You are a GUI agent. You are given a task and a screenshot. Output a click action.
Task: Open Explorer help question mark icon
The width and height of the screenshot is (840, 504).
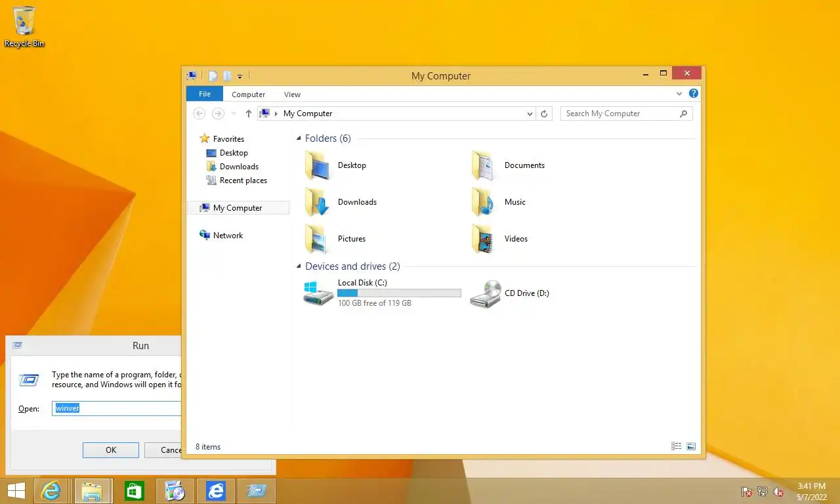(x=693, y=94)
